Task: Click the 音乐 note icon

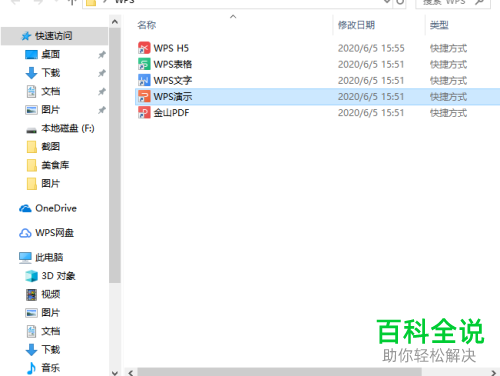Action: [x=31, y=368]
